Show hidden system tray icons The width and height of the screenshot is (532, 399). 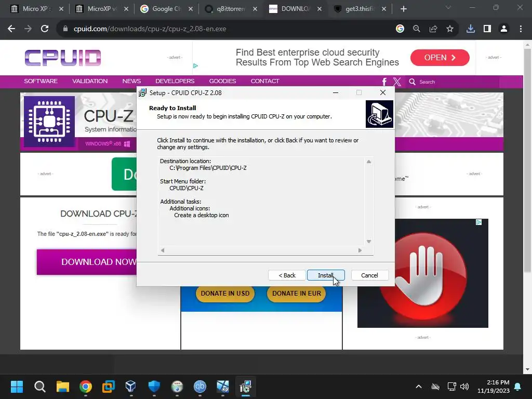[419, 387]
